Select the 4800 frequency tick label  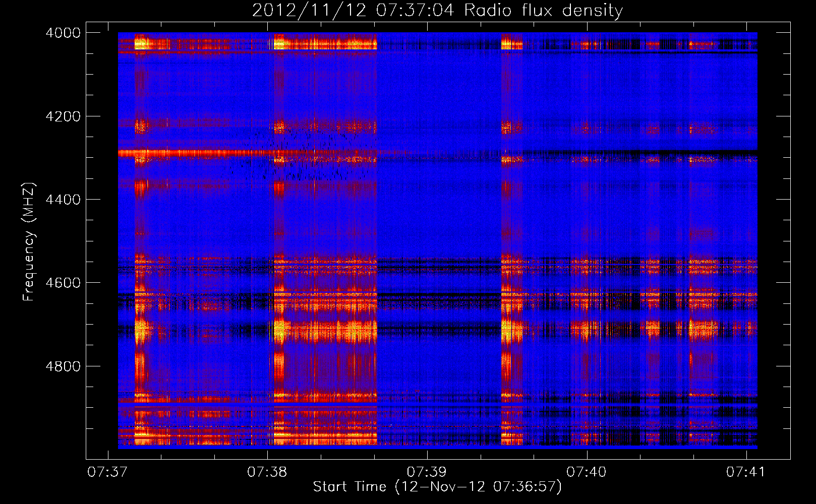63,366
